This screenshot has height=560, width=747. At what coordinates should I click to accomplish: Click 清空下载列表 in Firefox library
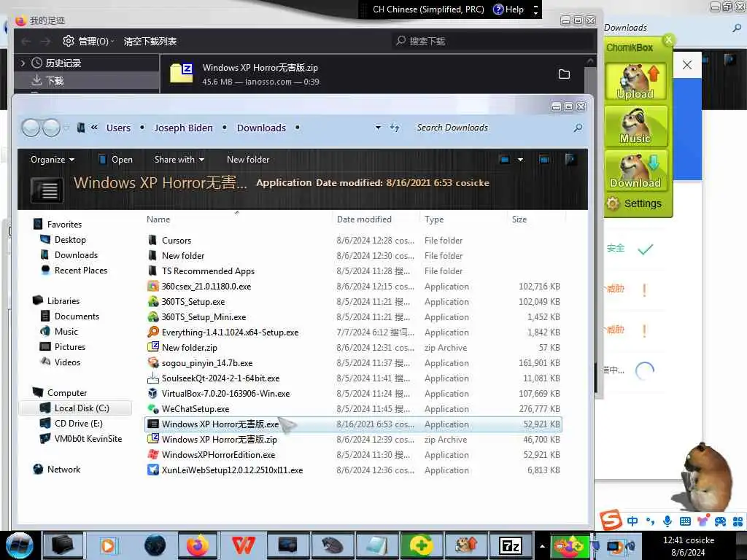coord(150,42)
